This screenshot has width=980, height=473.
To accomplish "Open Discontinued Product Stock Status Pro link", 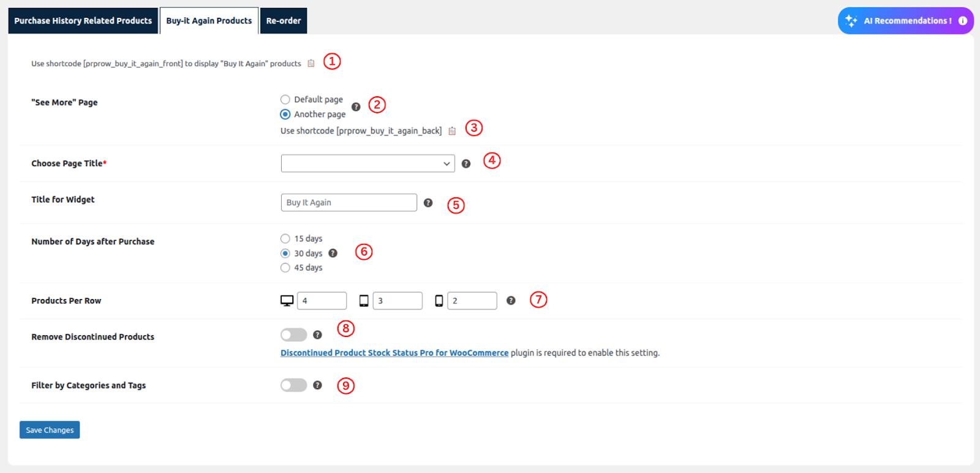I will [x=394, y=353].
